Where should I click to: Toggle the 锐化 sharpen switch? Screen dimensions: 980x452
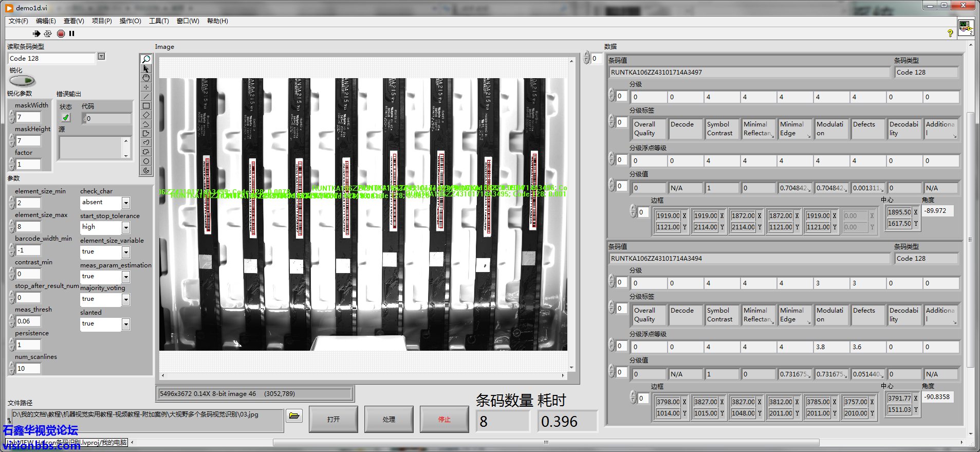point(22,81)
